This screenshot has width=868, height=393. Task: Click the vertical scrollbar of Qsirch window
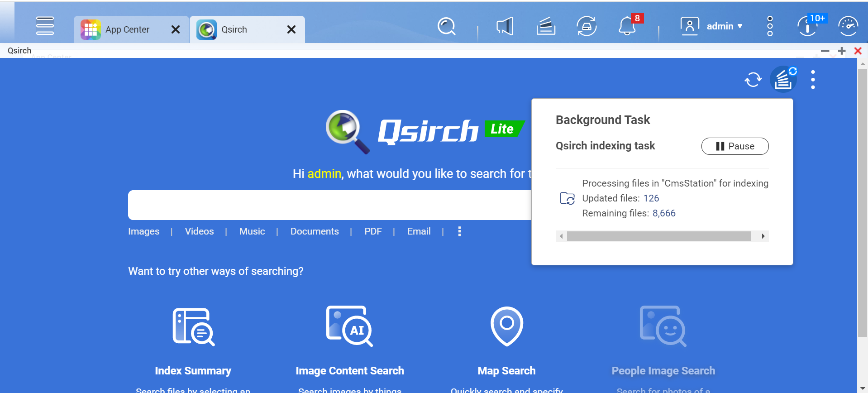tap(863, 203)
